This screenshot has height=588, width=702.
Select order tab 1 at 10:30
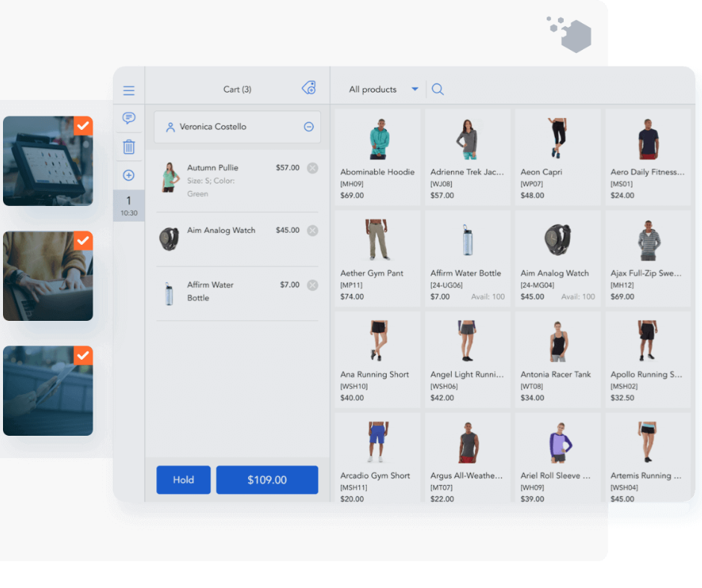coord(128,205)
